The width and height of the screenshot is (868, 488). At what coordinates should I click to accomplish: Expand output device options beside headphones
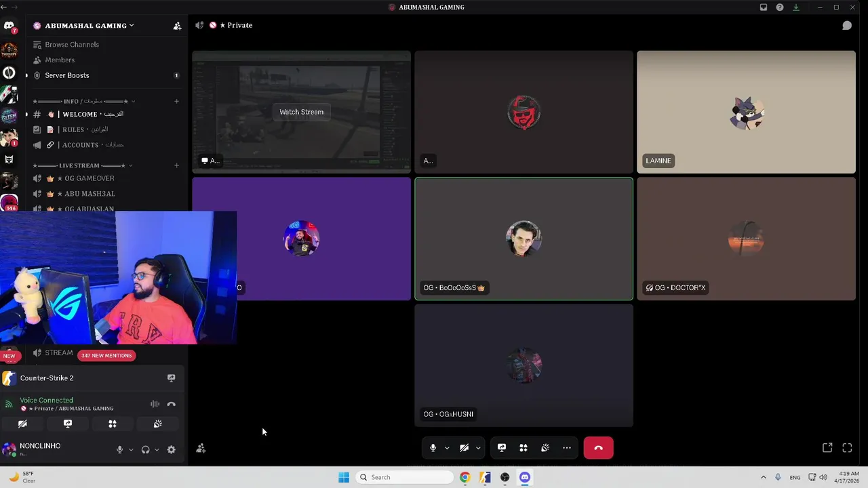(x=157, y=449)
